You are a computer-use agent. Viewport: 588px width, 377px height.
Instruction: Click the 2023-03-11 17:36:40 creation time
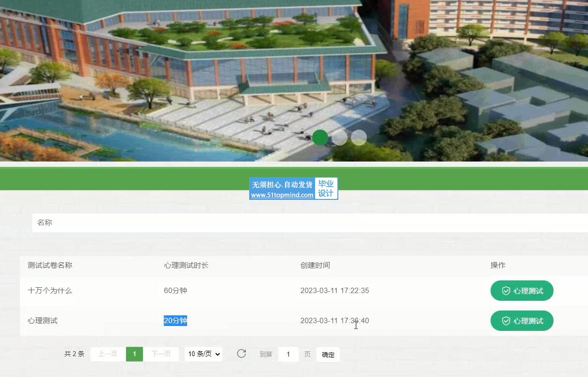(334, 321)
